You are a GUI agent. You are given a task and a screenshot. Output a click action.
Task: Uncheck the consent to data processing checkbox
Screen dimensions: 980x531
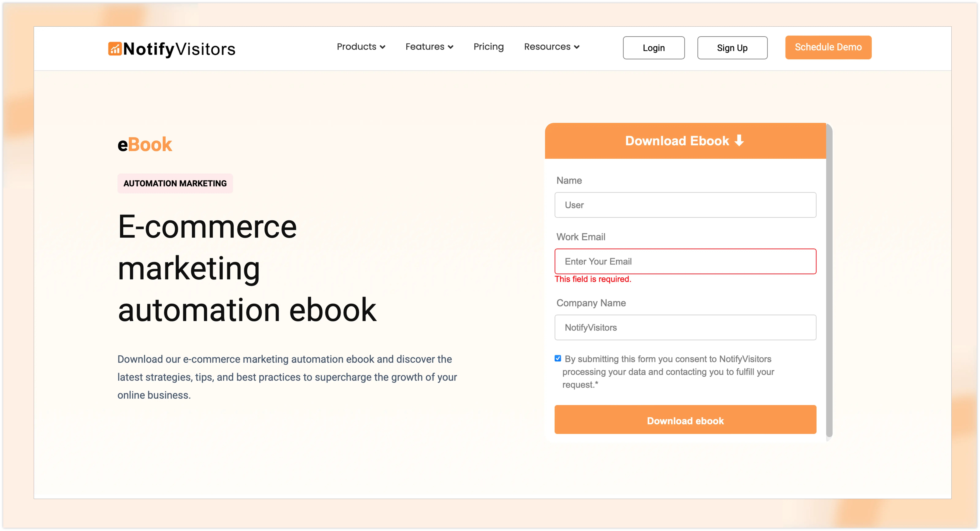tap(558, 358)
